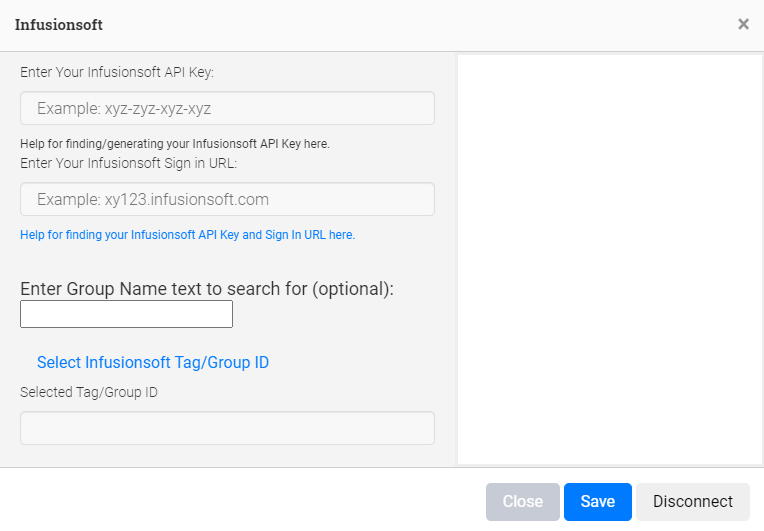Click the 'Enter Group Name text to search for' label
Screen dimensions: 764x531
(x=207, y=289)
